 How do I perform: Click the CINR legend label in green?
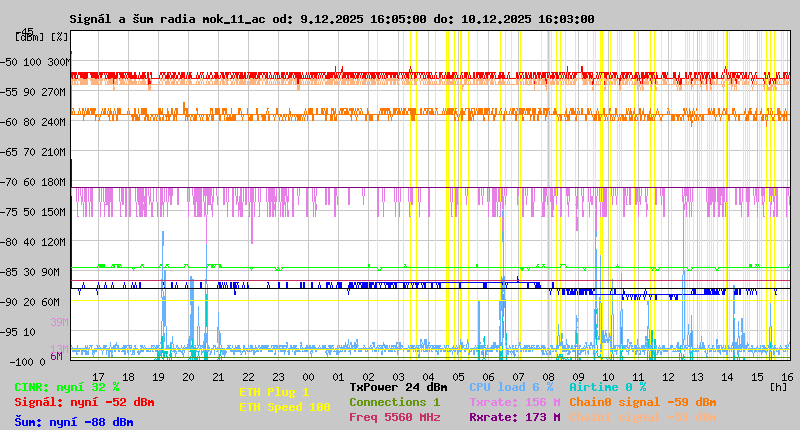point(67,387)
